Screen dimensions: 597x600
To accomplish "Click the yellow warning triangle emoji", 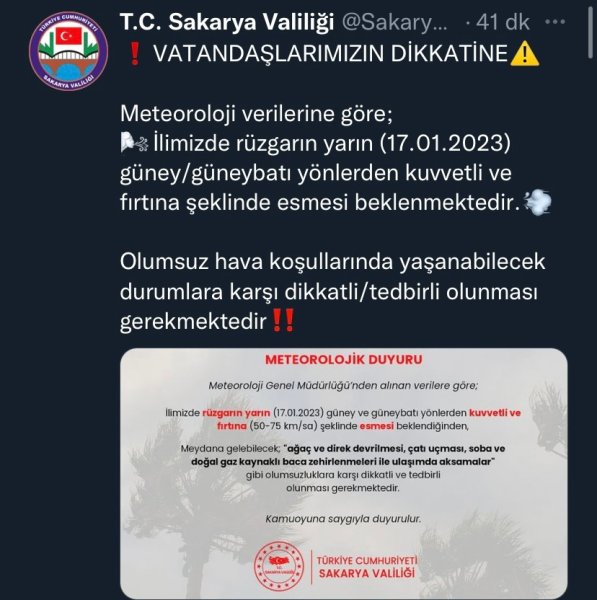I will point(525,54).
